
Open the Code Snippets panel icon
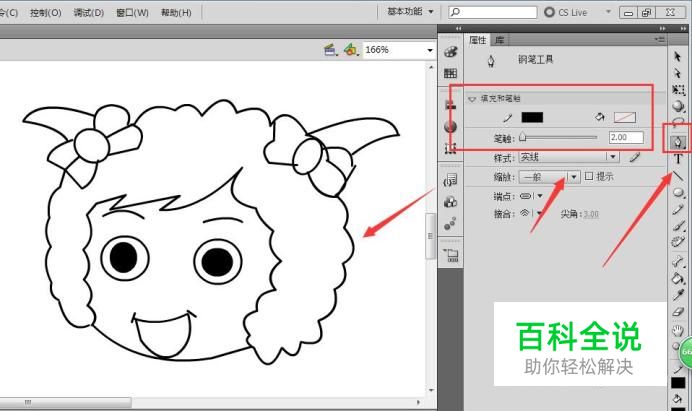tap(450, 180)
